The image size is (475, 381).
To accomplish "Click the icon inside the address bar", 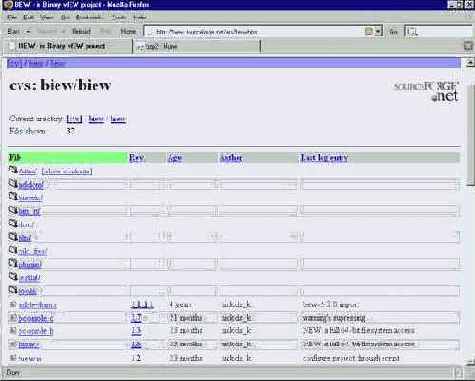I will 368,31.
